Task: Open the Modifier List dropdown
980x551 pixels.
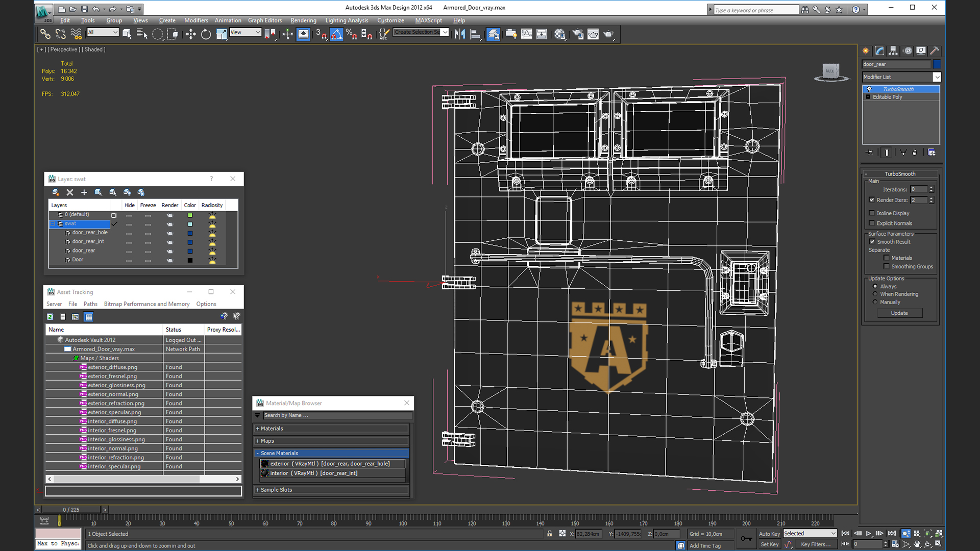Action: pyautogui.click(x=937, y=77)
